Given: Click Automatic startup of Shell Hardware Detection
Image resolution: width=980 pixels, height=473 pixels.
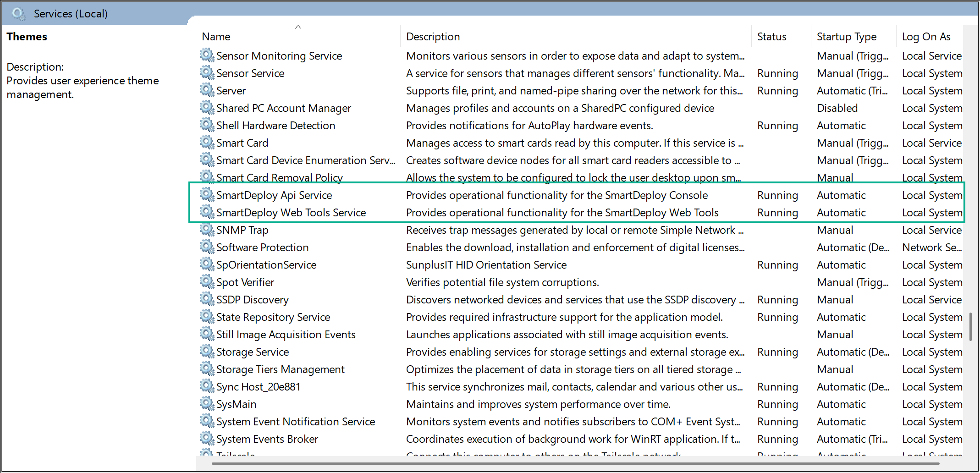Looking at the screenshot, I should 841,126.
